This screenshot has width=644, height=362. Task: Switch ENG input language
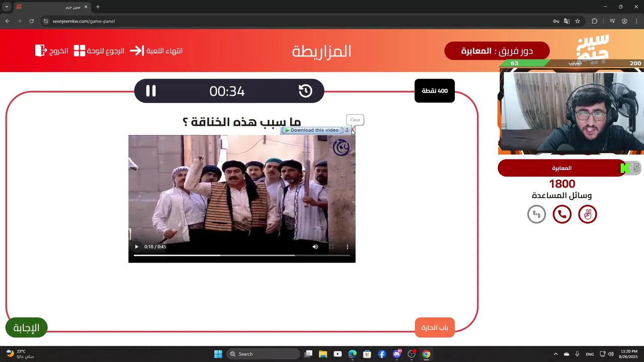(590, 354)
